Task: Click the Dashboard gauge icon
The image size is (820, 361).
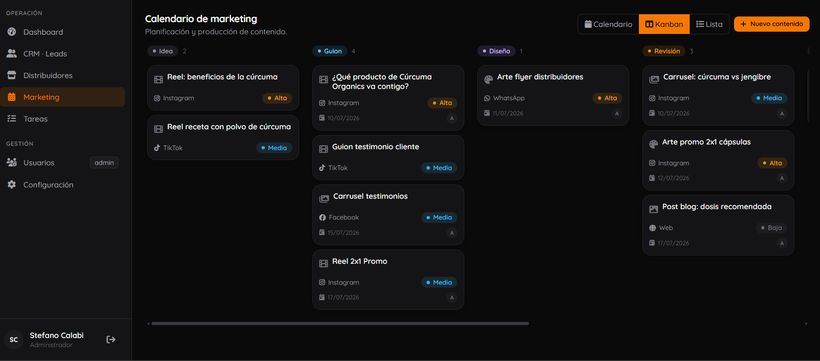Action: coord(12,32)
